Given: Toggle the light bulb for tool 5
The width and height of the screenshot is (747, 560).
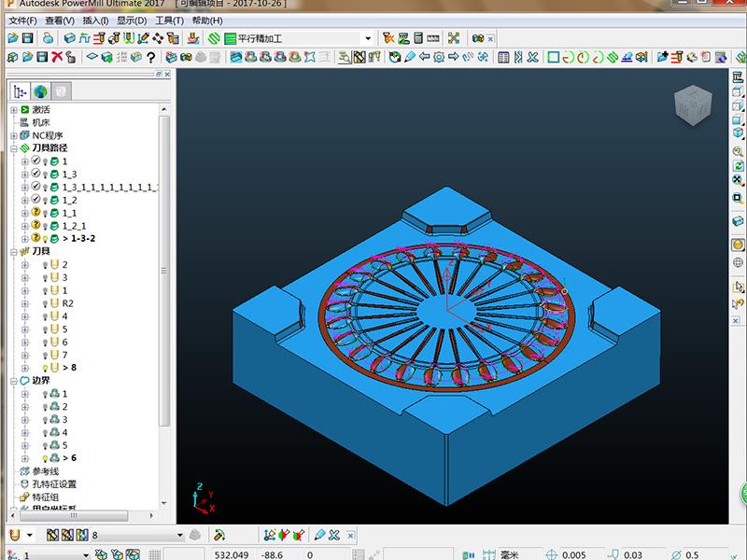Looking at the screenshot, I should tap(45, 329).
